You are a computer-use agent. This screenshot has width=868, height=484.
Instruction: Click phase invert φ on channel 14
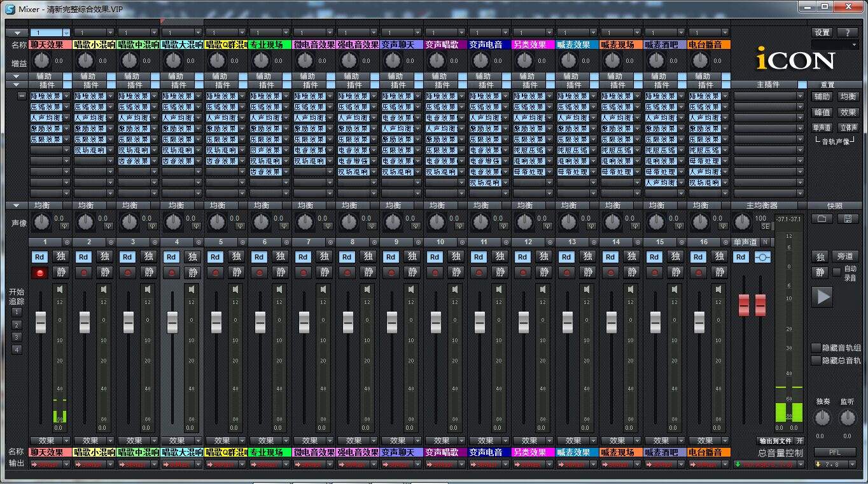point(635,226)
